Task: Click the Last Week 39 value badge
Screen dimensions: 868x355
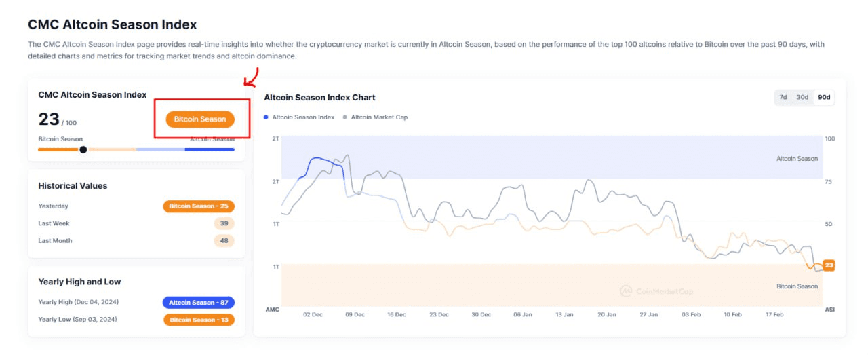Action: (x=224, y=223)
